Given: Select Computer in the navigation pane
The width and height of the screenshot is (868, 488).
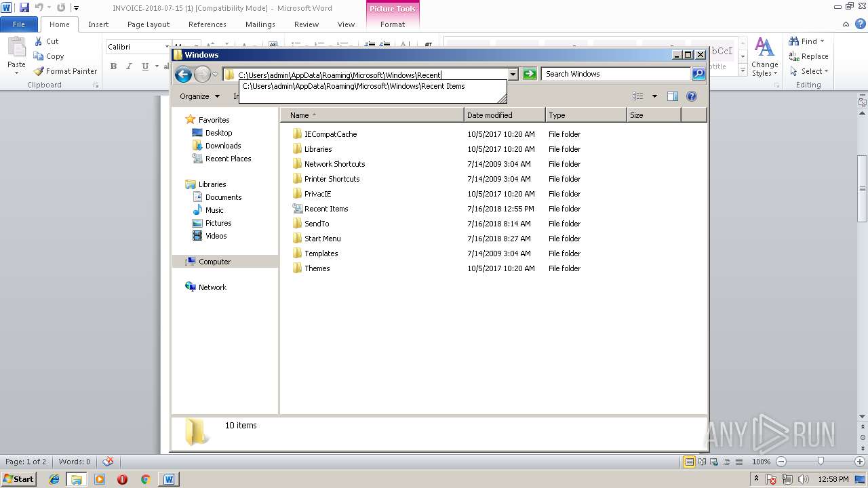Looking at the screenshot, I should (x=214, y=262).
